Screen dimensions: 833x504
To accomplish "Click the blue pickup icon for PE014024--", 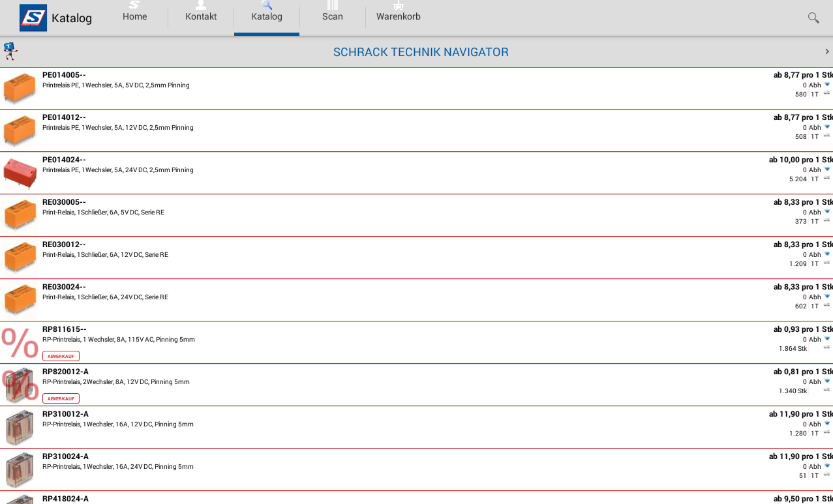I will coord(827,170).
